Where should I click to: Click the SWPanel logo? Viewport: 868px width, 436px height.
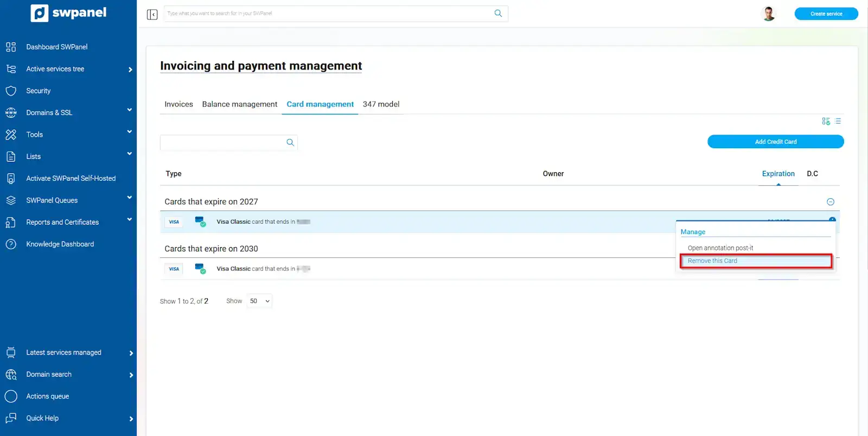(68, 13)
